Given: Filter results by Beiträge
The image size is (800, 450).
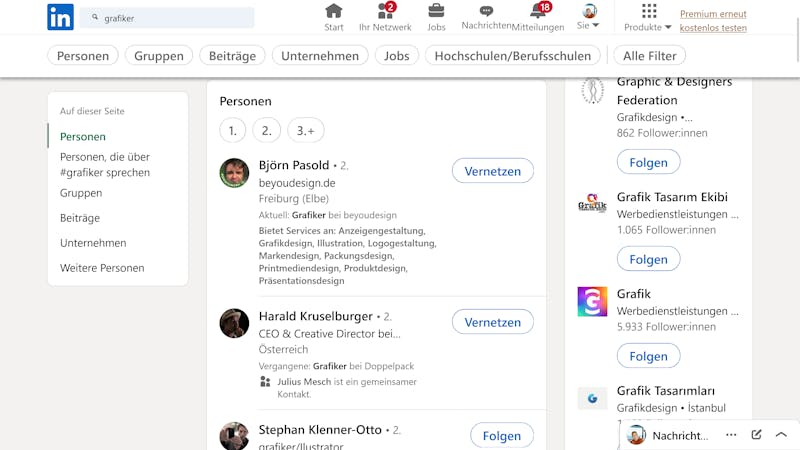Looking at the screenshot, I should coord(232,56).
